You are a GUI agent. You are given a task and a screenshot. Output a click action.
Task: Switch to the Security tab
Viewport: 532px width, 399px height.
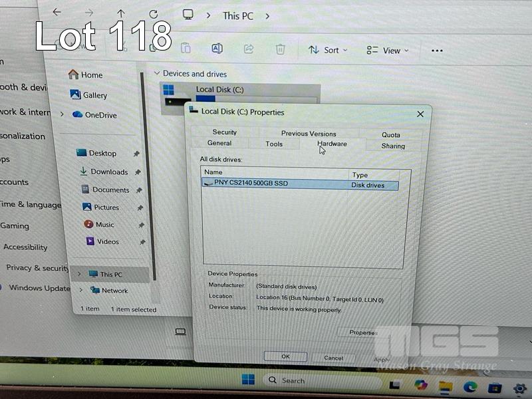(x=225, y=132)
